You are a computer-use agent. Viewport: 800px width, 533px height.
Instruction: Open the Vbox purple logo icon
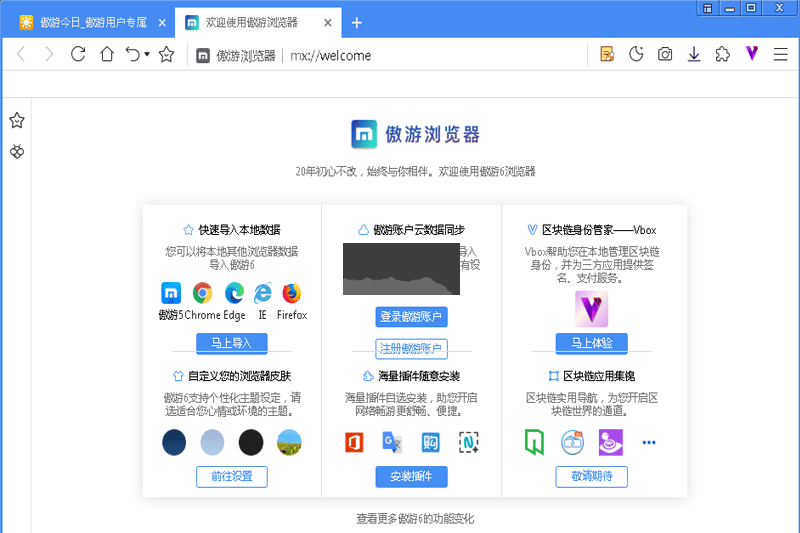point(591,309)
